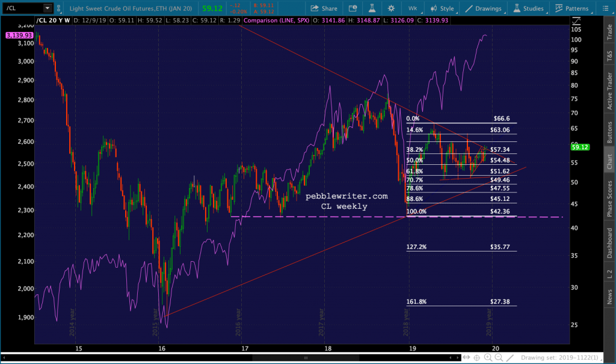Image resolution: width=616 pixels, height=364 pixels.
Task: Click the horizontal scrollbar thumb
Action: point(306,358)
